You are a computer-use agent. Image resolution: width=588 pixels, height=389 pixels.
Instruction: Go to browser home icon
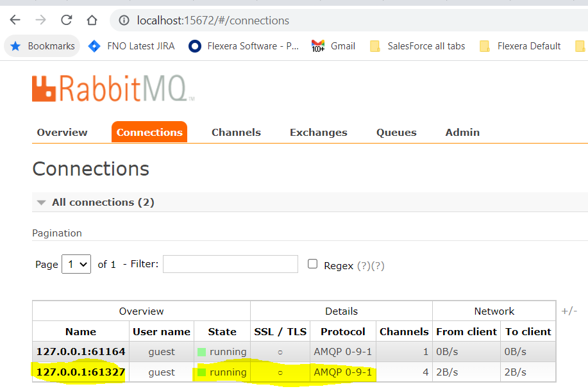coord(92,20)
